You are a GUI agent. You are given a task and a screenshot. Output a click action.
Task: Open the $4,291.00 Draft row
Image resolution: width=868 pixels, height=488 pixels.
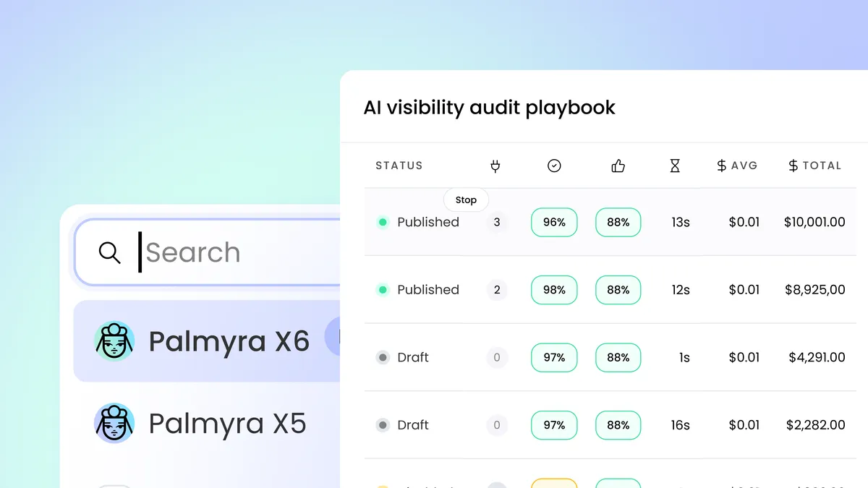point(616,357)
